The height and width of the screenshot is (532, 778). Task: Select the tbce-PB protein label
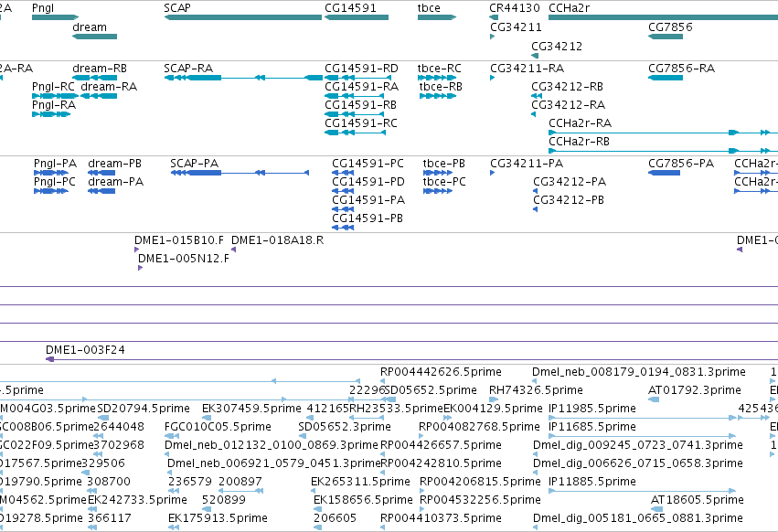pyautogui.click(x=444, y=164)
